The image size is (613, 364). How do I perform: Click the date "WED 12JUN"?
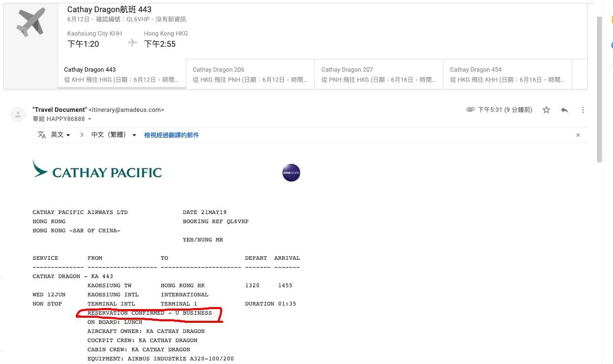(x=49, y=295)
